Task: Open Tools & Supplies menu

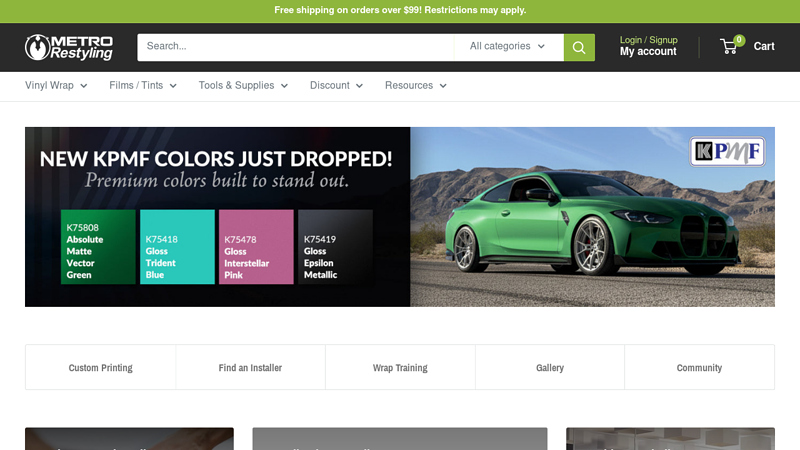Action: click(243, 86)
